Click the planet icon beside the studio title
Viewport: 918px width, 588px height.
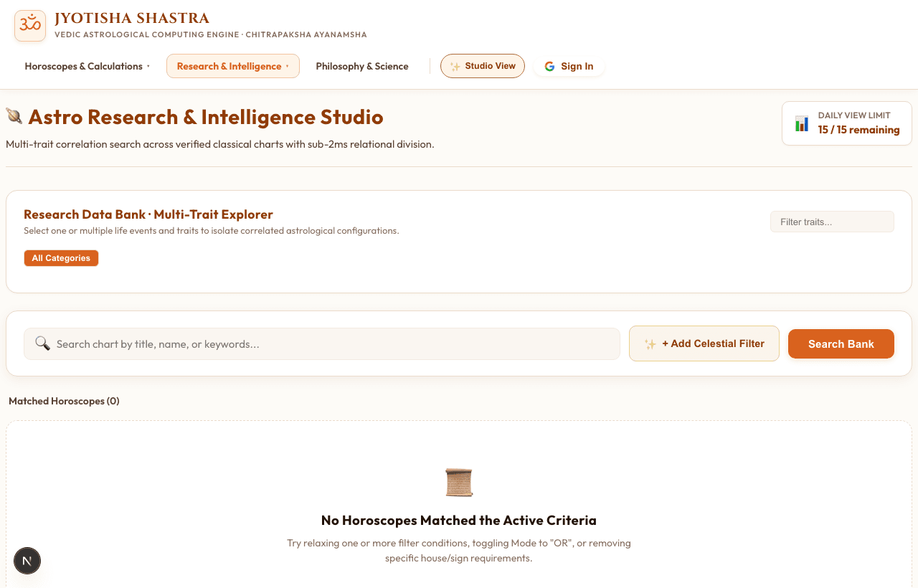(x=14, y=116)
